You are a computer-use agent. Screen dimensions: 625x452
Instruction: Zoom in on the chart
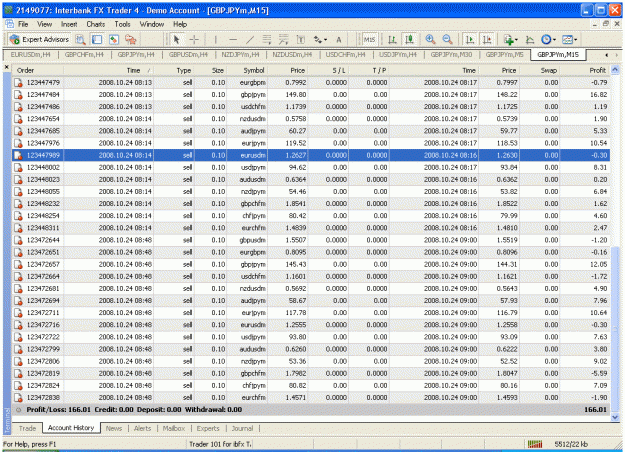coord(430,39)
